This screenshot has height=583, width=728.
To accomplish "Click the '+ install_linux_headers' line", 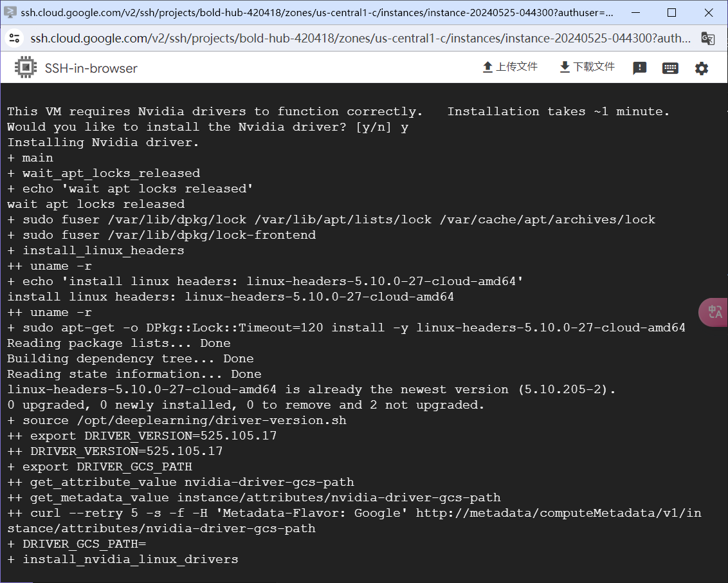I will [x=96, y=250].
